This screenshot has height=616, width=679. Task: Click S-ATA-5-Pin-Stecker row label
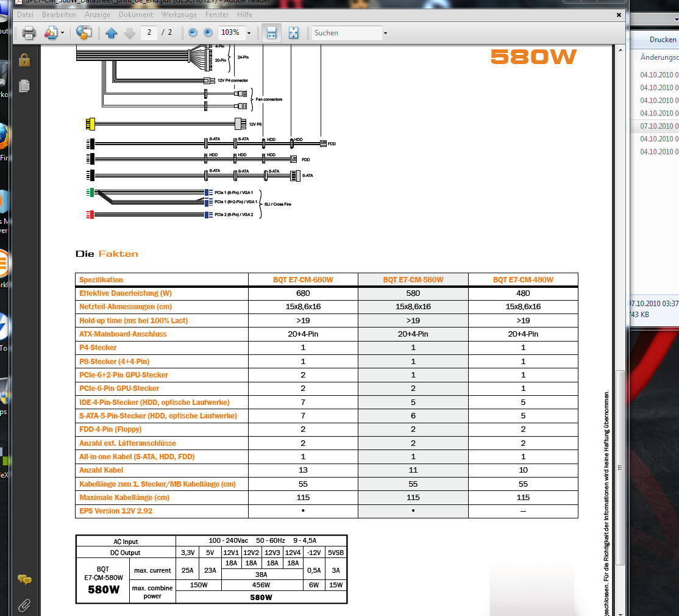pos(158,416)
